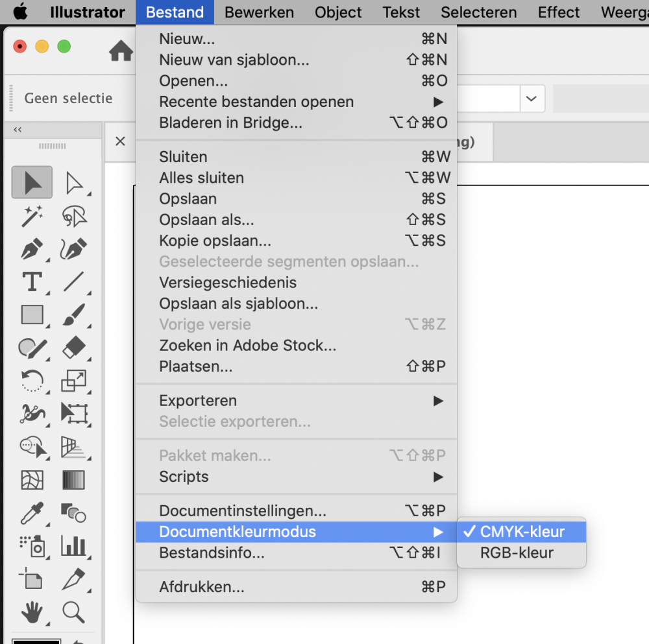649x644 pixels.
Task: Select the Selection tool (black arrow)
Action: click(32, 182)
